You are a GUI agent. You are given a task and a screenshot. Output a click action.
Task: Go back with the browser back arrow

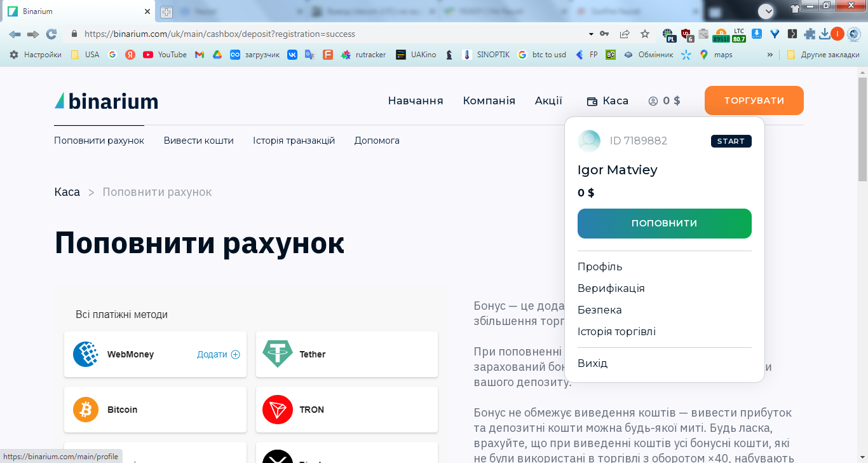click(15, 34)
